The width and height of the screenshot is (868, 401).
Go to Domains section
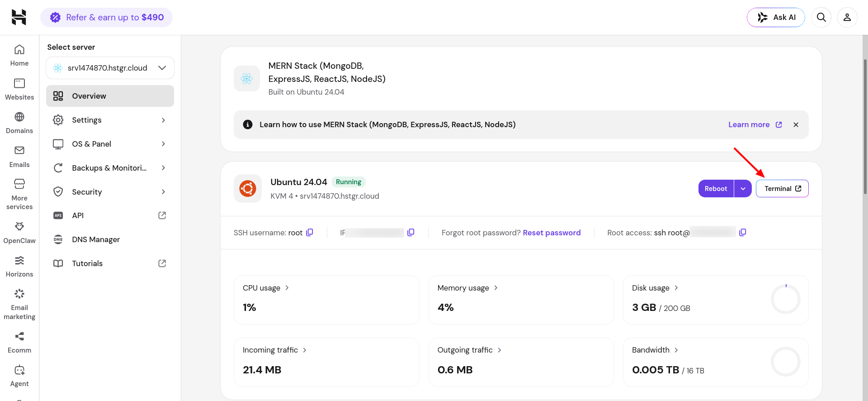(19, 123)
